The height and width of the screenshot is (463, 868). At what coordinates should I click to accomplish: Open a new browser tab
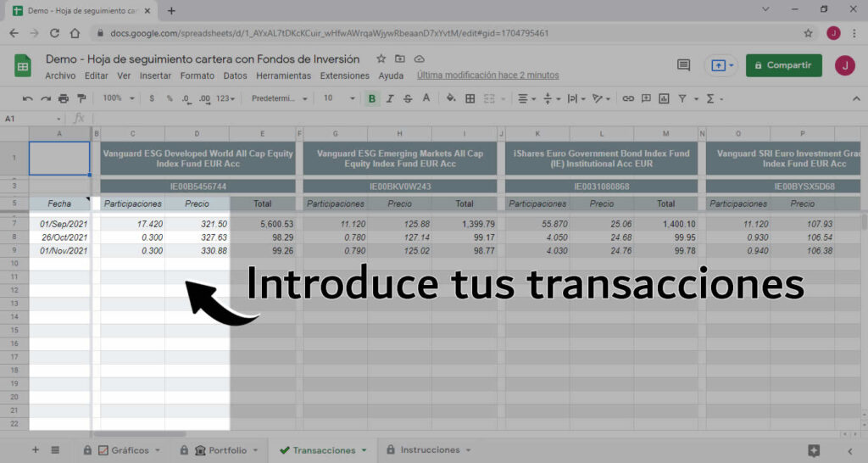[x=171, y=10]
